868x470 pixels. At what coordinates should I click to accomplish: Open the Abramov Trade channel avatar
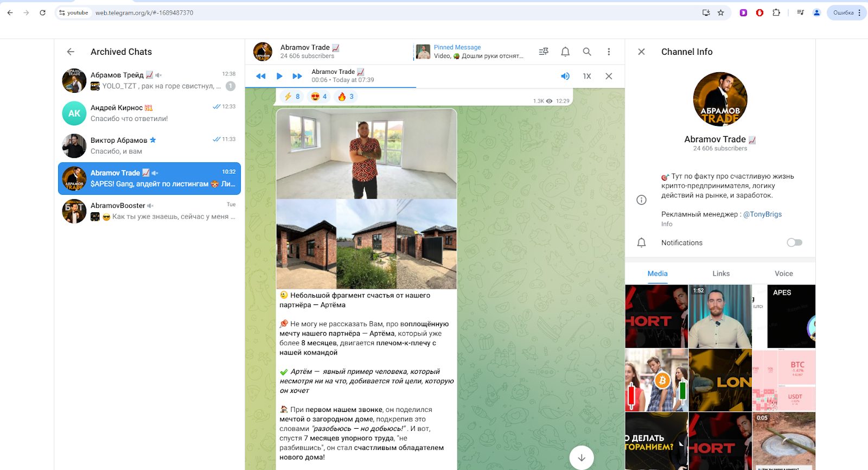(720, 99)
